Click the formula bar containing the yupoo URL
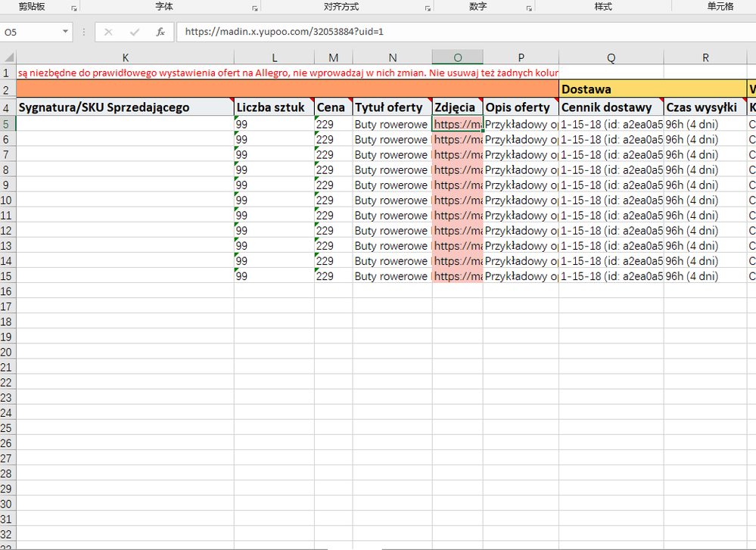Screen dimensions: 756x550 tap(454, 33)
